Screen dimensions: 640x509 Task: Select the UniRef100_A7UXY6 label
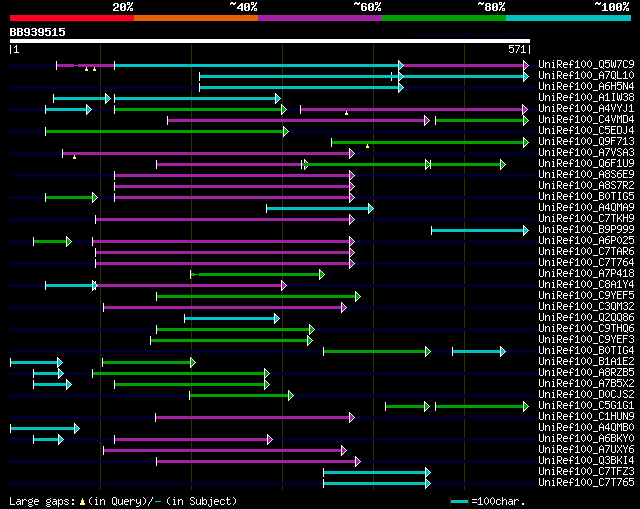tap(586, 450)
